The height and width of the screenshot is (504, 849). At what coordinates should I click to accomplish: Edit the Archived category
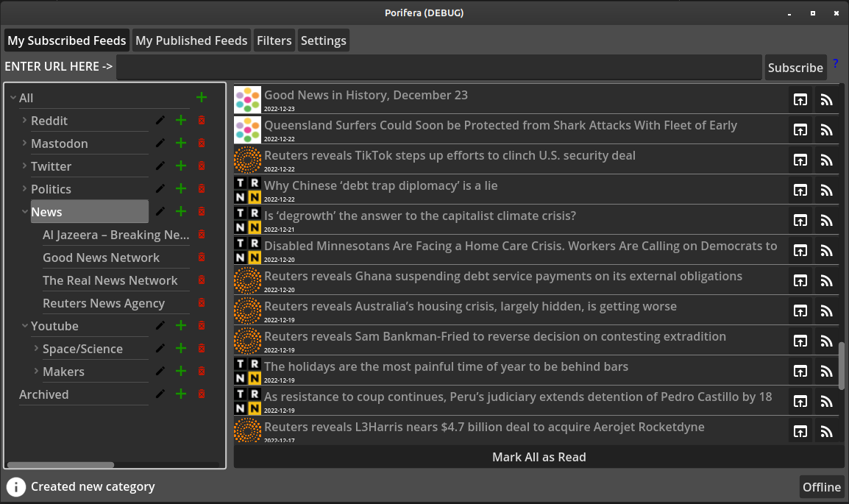tap(160, 394)
